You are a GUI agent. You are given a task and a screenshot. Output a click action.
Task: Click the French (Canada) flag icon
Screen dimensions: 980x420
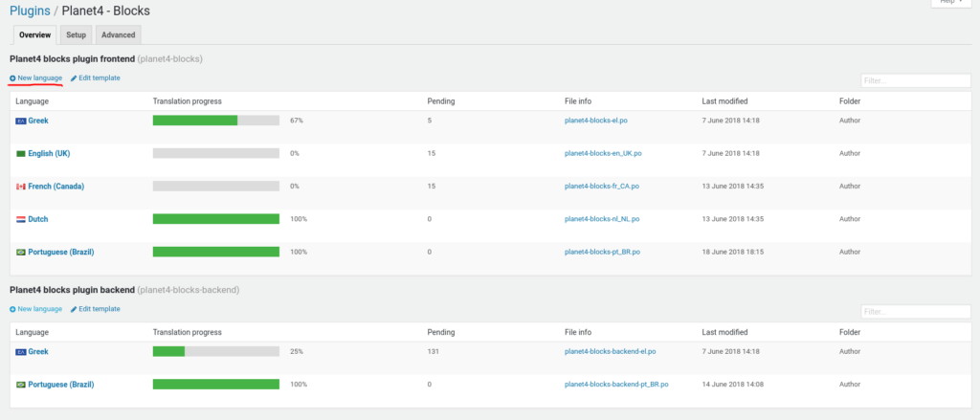tap(21, 187)
